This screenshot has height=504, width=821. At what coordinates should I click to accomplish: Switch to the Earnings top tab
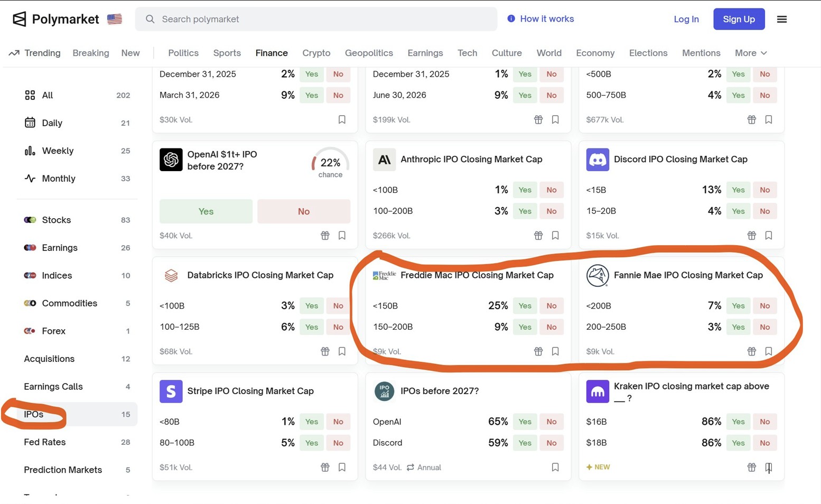click(x=425, y=53)
